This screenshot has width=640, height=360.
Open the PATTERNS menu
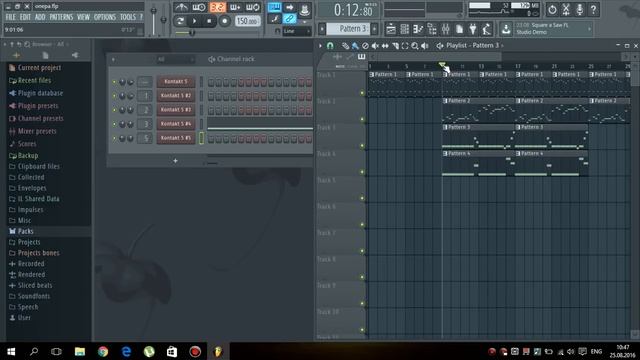coord(61,17)
